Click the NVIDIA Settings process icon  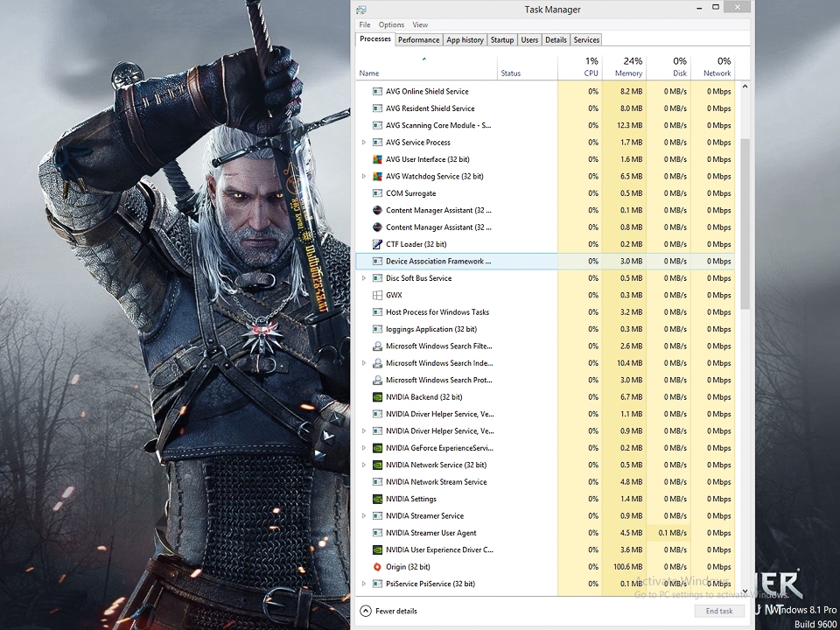(377, 499)
